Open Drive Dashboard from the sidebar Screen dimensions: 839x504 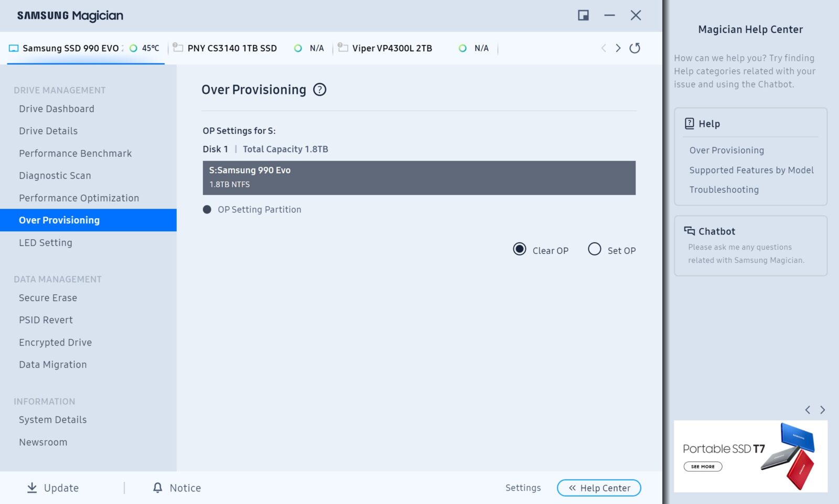[57, 109]
